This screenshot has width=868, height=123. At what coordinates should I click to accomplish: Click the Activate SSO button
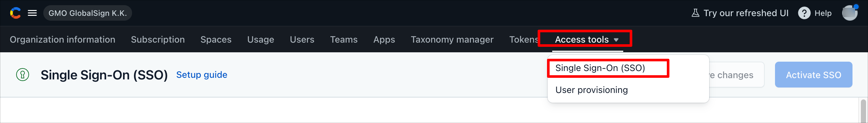tap(813, 75)
